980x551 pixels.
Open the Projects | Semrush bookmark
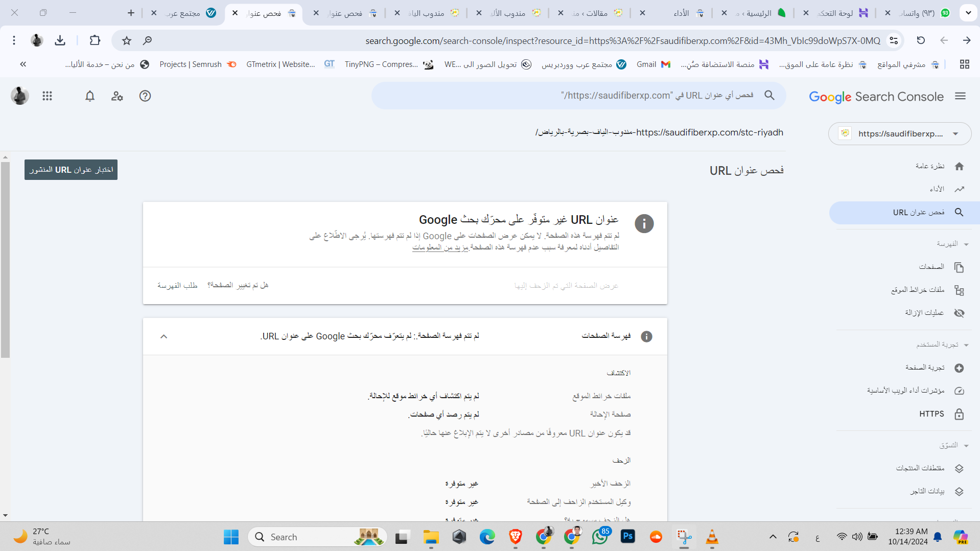point(198,64)
